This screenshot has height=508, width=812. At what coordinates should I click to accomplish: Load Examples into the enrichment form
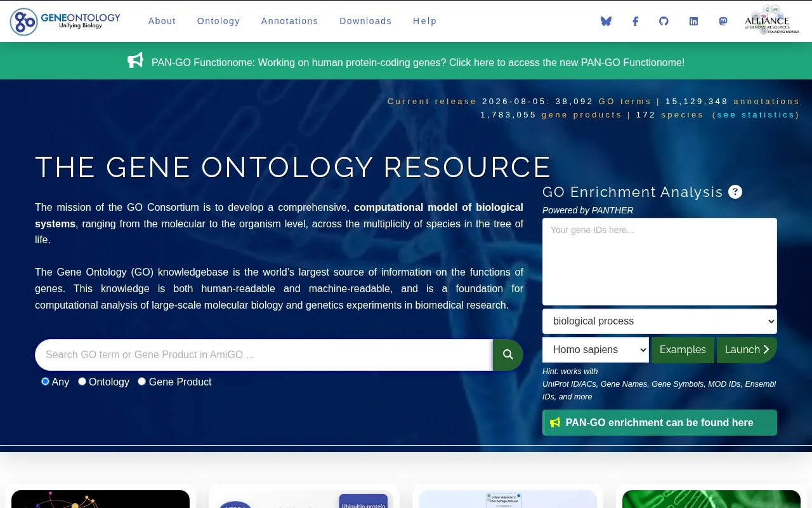pos(683,350)
